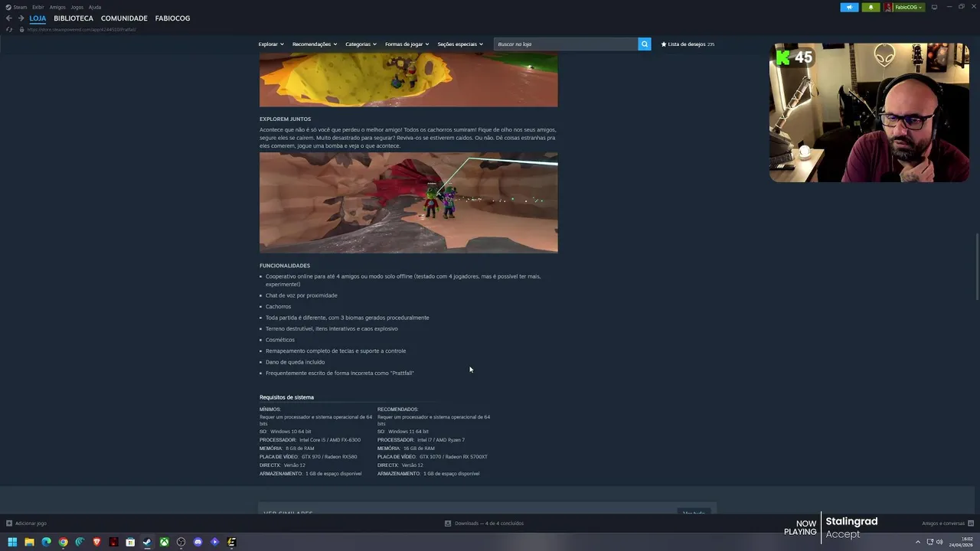The width and height of the screenshot is (980, 551).
Task: Open File Explorer from taskbar
Action: coord(29,542)
